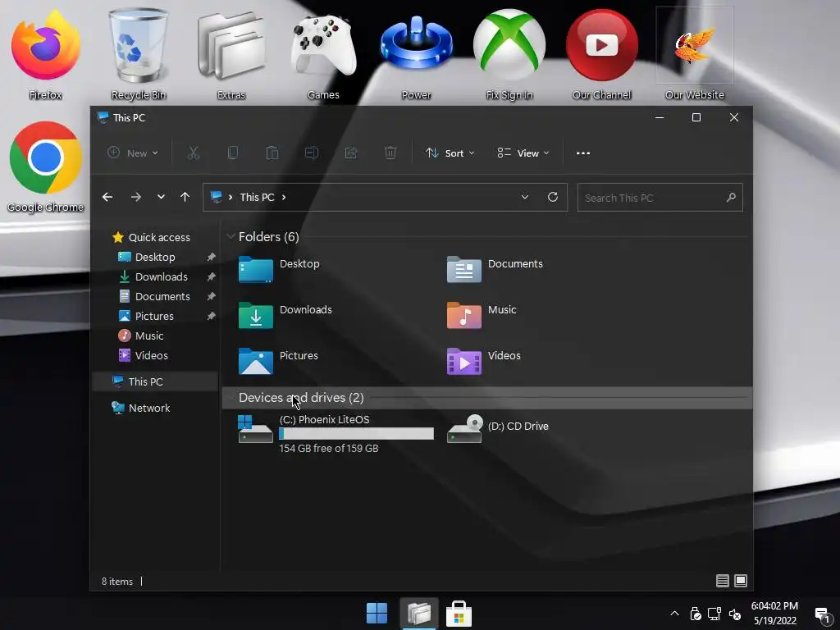
Task: Click chevron after This PC in address bar
Action: point(284,197)
